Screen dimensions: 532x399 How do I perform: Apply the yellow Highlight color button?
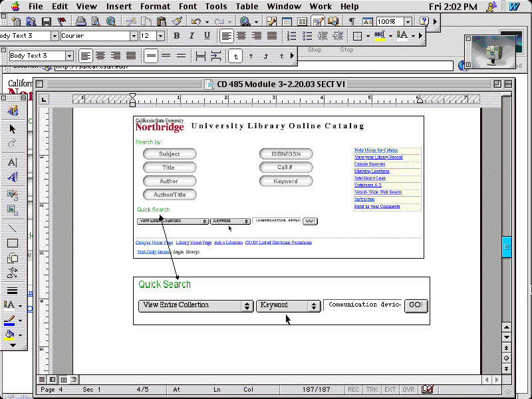pyautogui.click(x=379, y=36)
